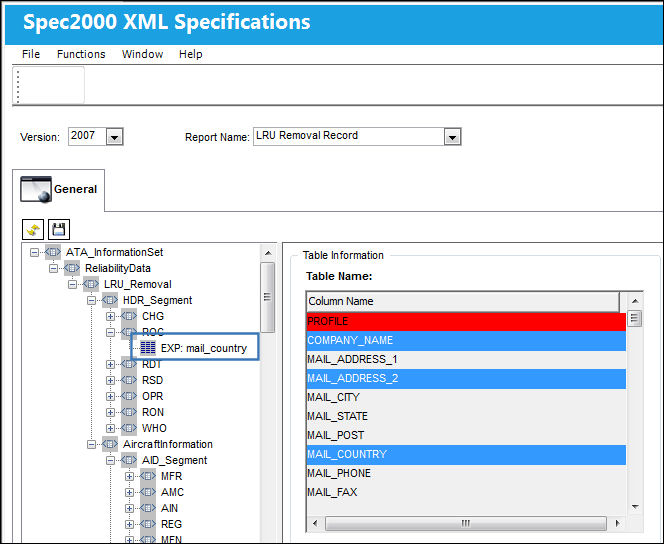Viewport: 664px width, 544px height.
Task: Click the column list scroll right arrow
Action: [617, 524]
